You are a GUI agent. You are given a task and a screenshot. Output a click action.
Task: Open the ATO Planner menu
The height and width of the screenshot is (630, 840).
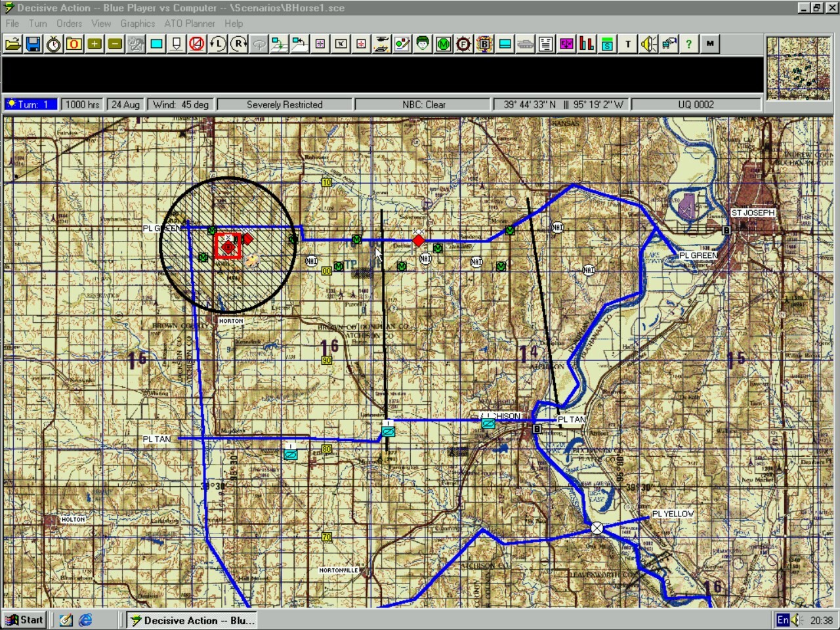190,24
